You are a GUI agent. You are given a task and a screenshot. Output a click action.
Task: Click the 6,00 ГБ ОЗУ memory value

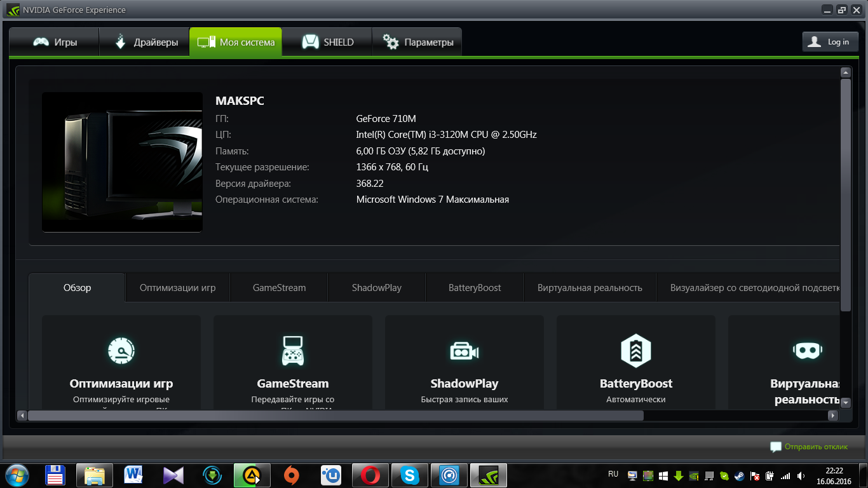[421, 151]
